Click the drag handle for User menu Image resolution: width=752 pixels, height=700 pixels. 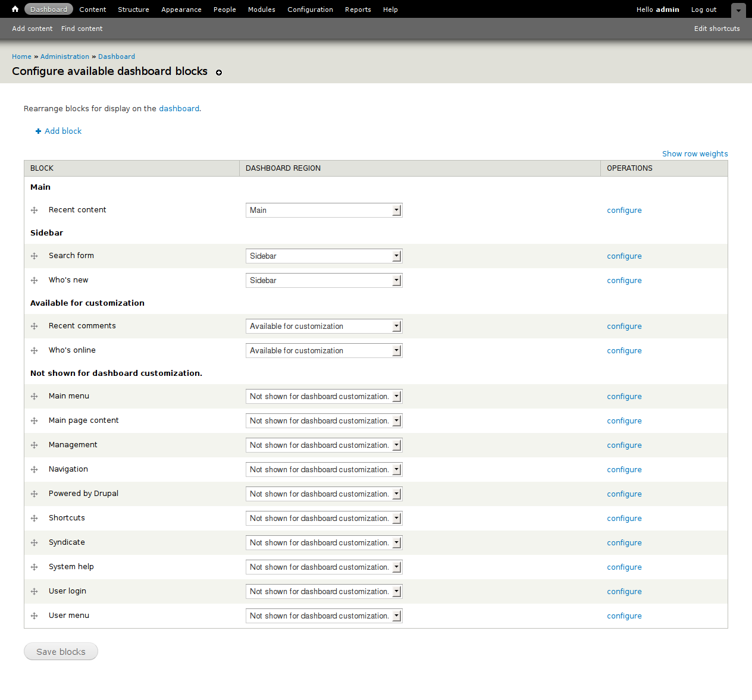point(35,616)
